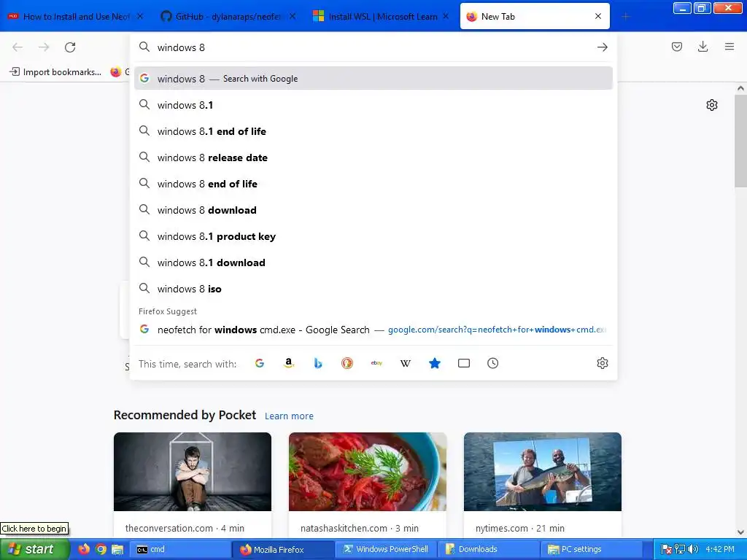Screen dimensions: 747x560
Task: Open the Save to Pocket button
Action: coord(676,47)
